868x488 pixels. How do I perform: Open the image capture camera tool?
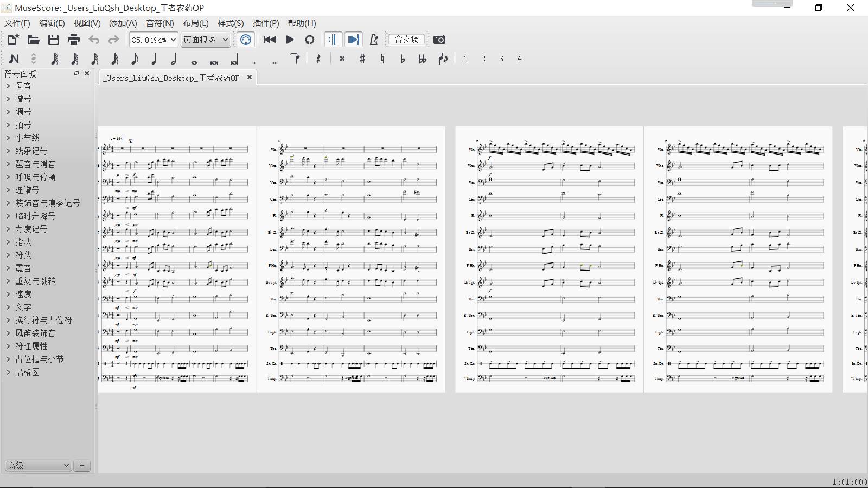point(439,40)
